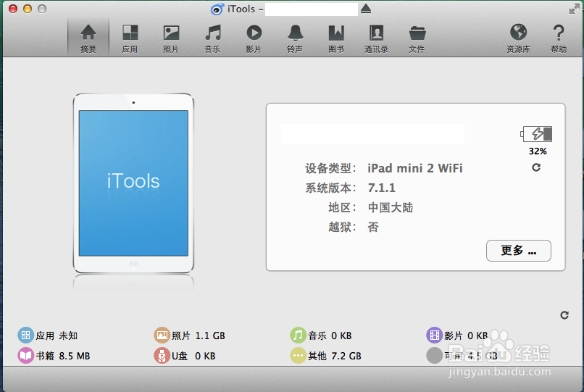The image size is (584, 392).
Task: Switch to the 应用 apps tab
Action: click(x=130, y=38)
